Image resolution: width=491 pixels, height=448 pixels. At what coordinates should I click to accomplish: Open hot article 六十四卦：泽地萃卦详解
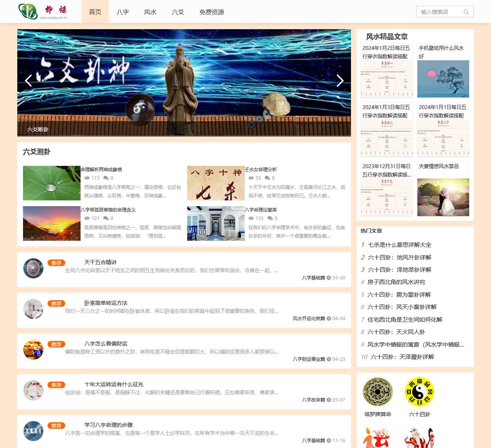(400, 269)
